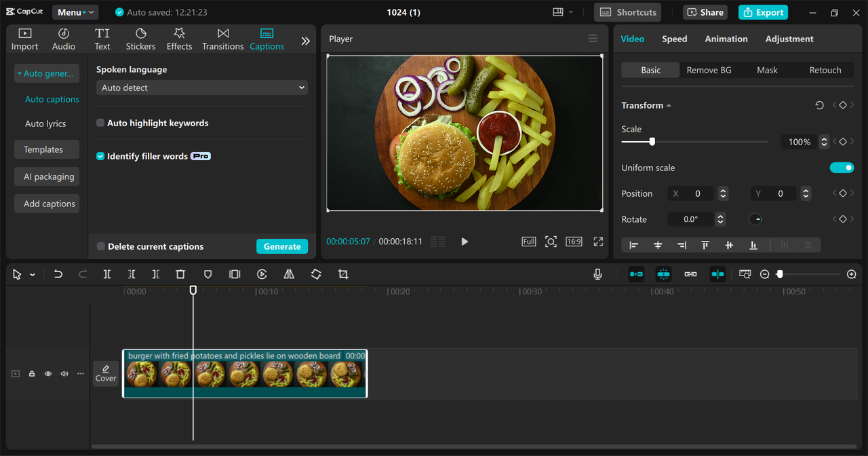
Task: Click the zoom-out magnifier on timeline
Action: coord(765,274)
